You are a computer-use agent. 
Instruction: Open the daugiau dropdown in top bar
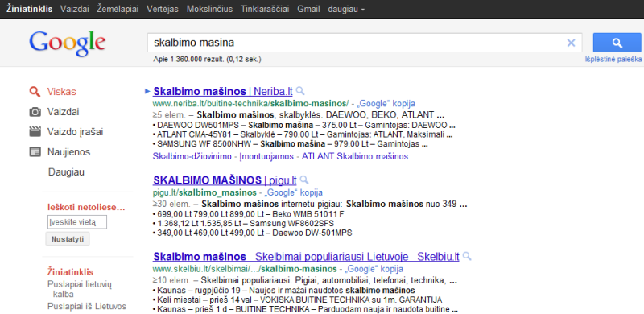pos(346,9)
